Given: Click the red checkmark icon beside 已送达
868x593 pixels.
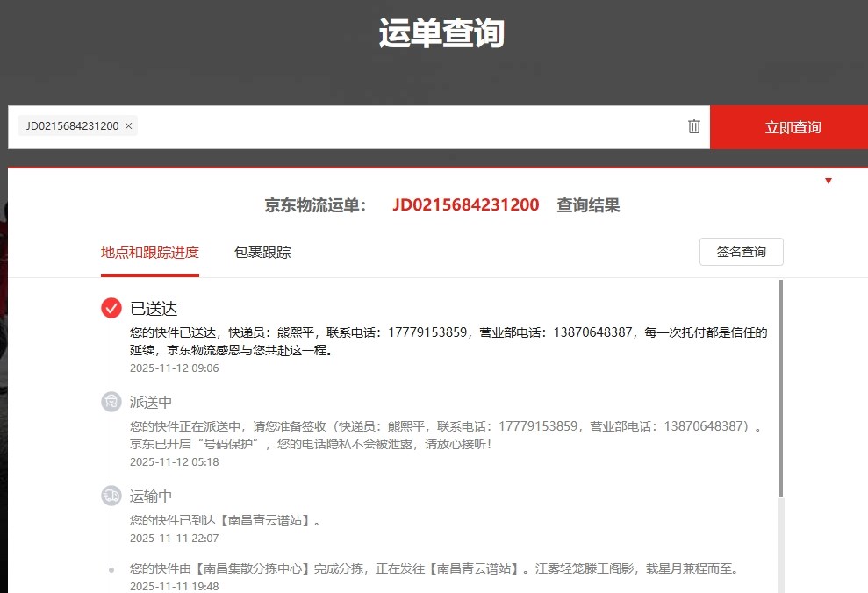Looking at the screenshot, I should (x=111, y=308).
